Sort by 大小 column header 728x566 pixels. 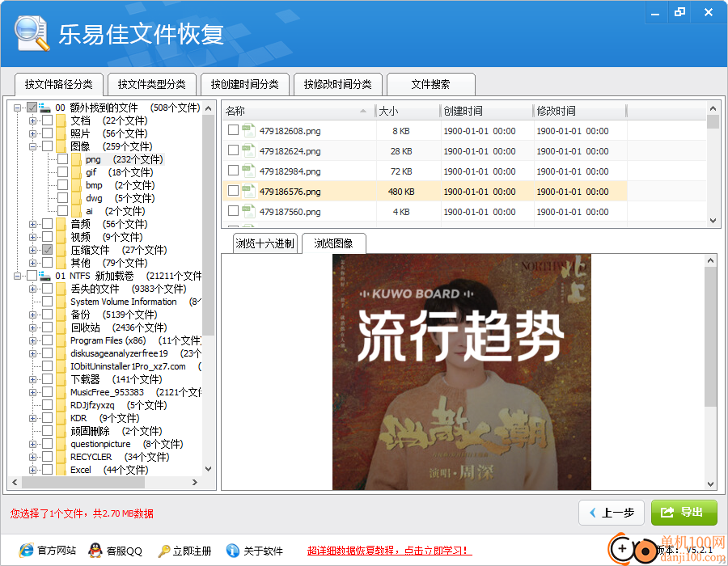(x=407, y=111)
